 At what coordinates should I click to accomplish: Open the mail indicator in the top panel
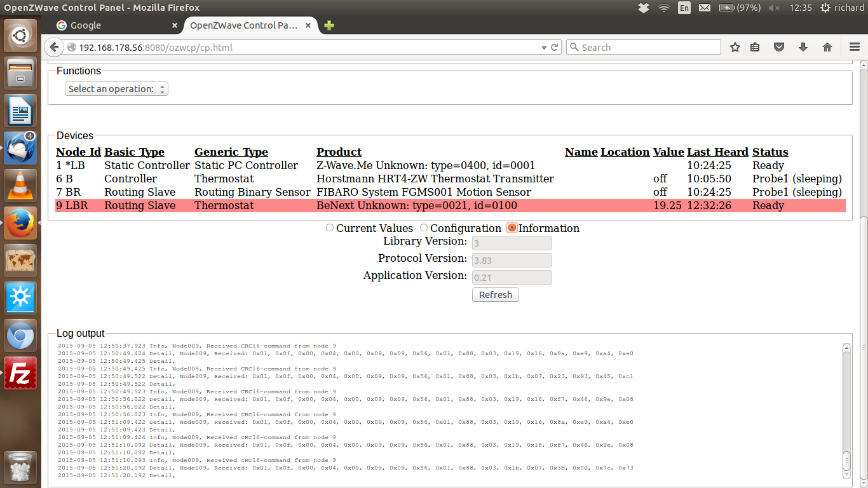point(705,8)
